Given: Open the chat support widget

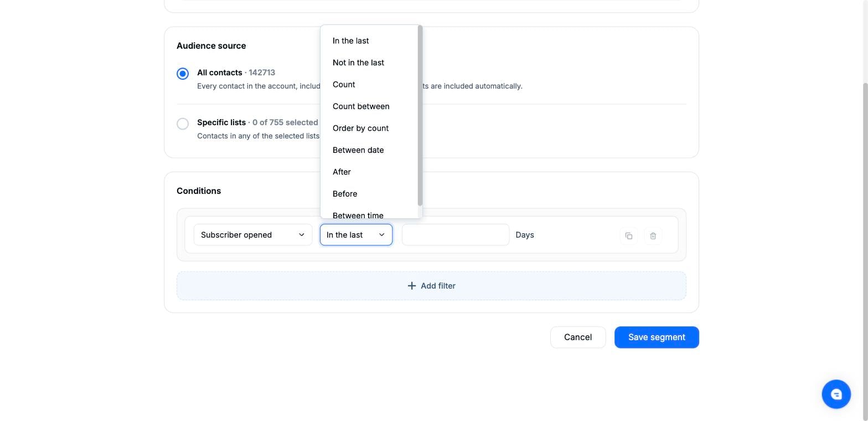Looking at the screenshot, I should click(x=836, y=394).
